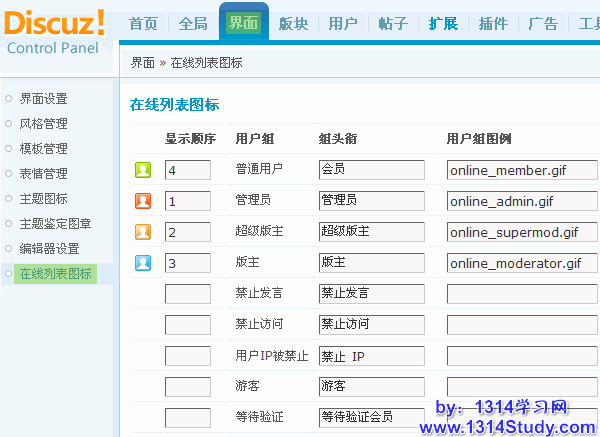Click the 游客 group title field
Image resolution: width=600 pixels, height=437 pixels.
[371, 386]
